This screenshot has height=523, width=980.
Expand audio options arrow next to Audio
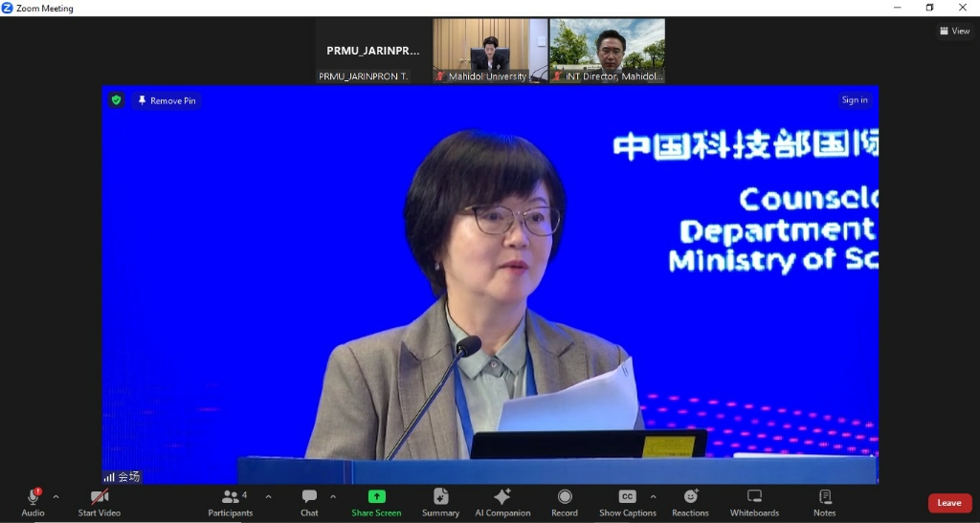point(56,497)
